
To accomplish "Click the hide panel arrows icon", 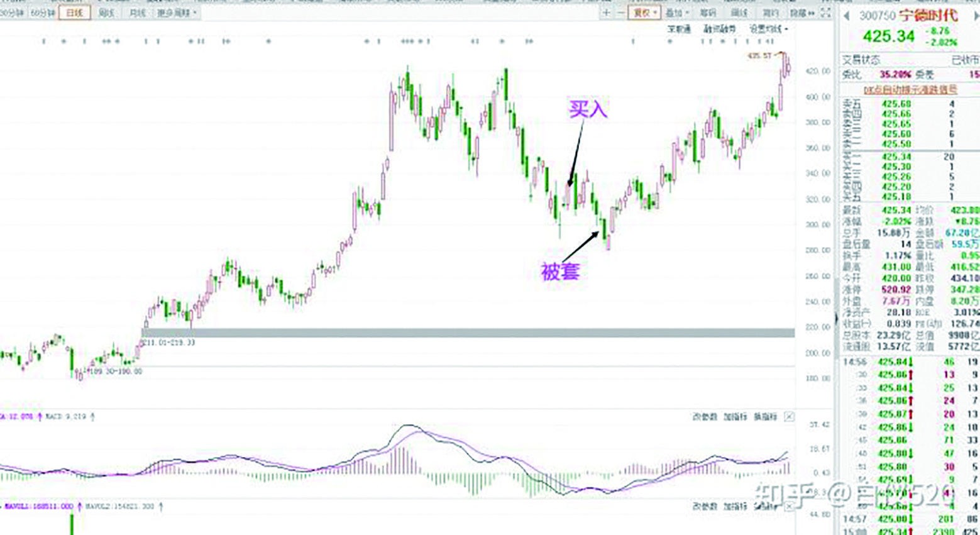I will [x=810, y=13].
